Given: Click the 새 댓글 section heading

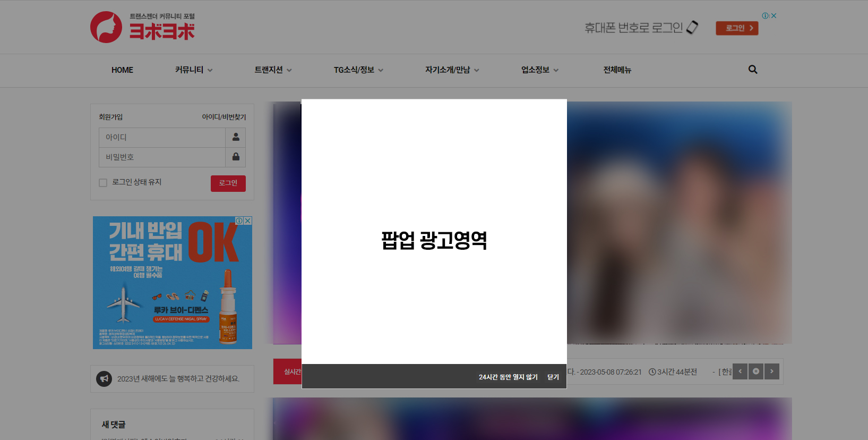Looking at the screenshot, I should (x=114, y=425).
